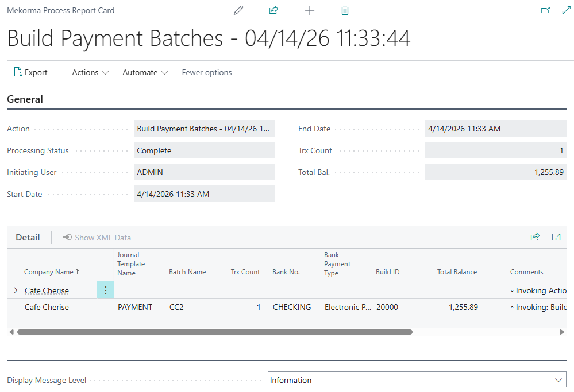Open the Automate menu
Image resolution: width=574 pixels, height=392 pixels.
click(x=145, y=72)
